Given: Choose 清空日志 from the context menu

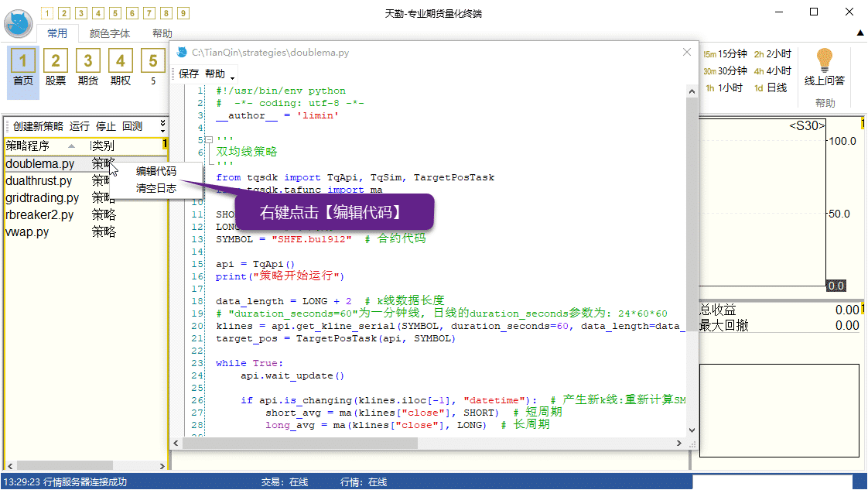Looking at the screenshot, I should click(156, 187).
